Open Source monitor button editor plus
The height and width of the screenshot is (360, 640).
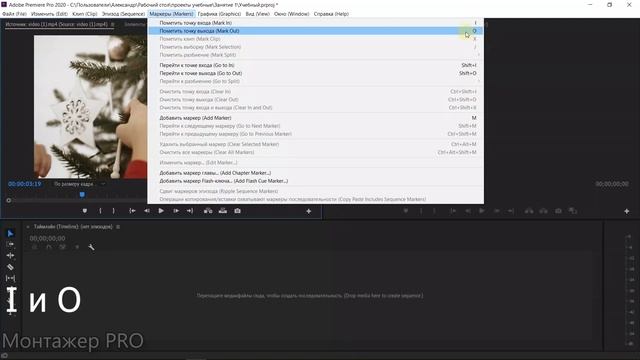tap(309, 211)
